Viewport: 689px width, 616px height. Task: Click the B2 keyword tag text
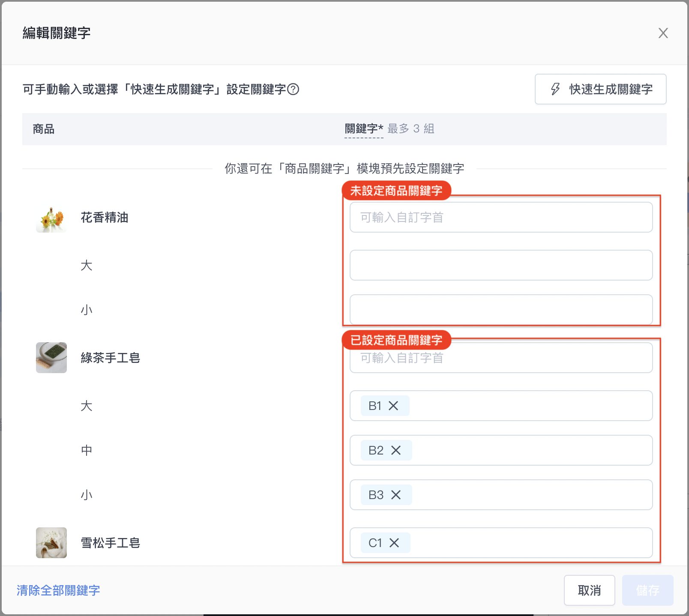pyautogui.click(x=376, y=450)
